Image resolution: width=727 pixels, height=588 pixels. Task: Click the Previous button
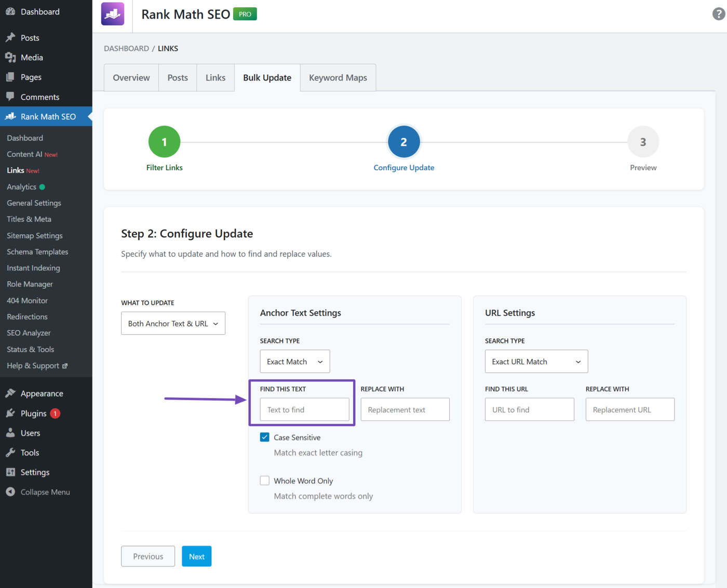tap(148, 556)
